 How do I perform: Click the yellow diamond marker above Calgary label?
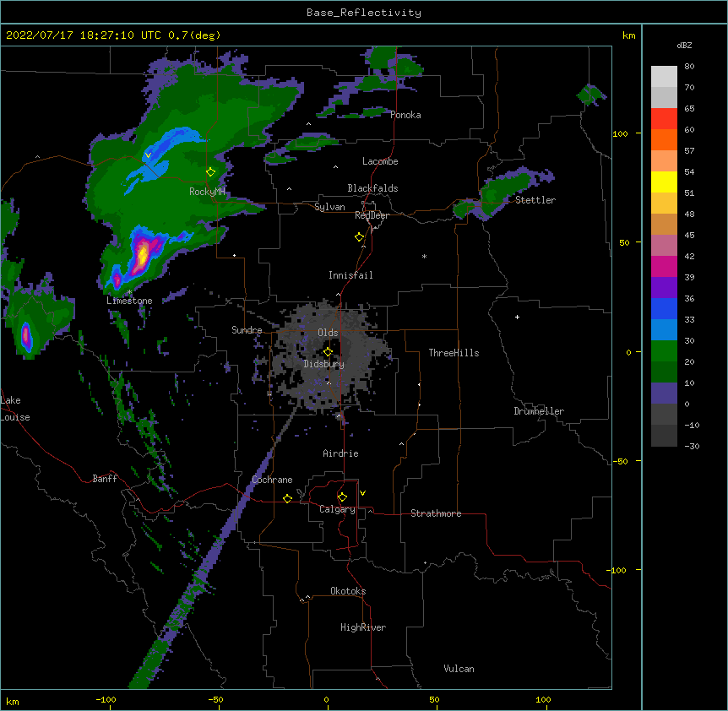(x=342, y=497)
